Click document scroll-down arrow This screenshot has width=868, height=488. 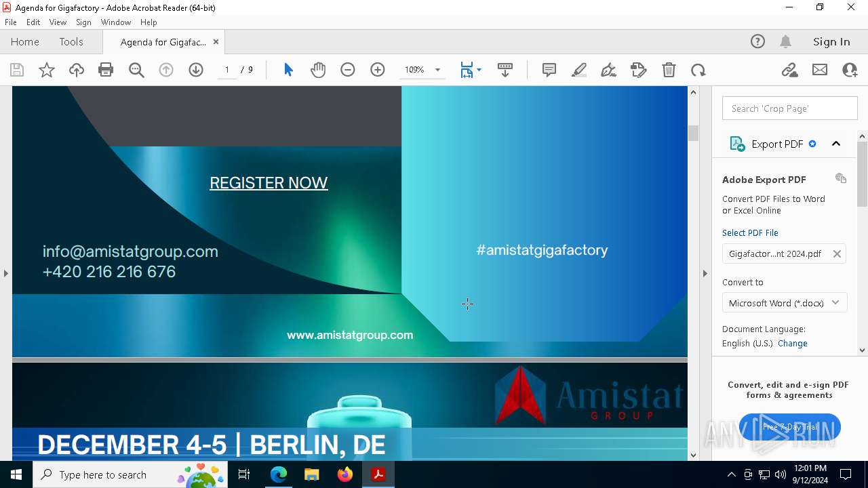point(693,455)
